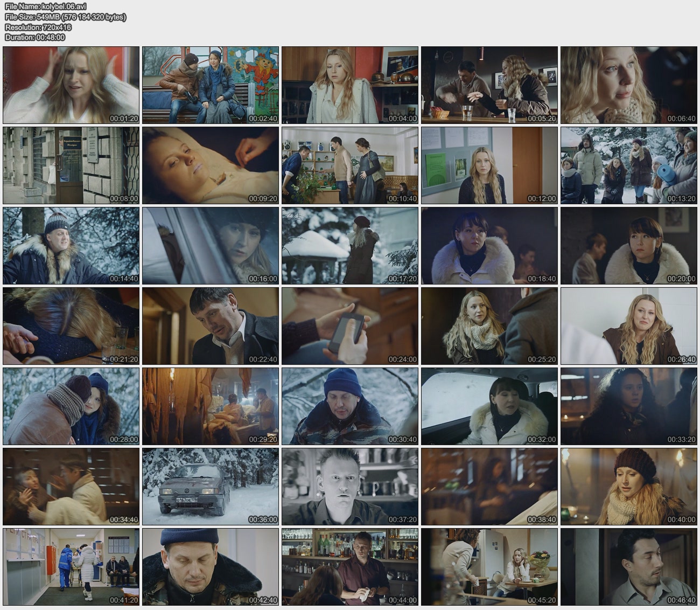Open the mobile phone in hand frame at 00:24:00
The width and height of the screenshot is (700, 610).
(350, 326)
